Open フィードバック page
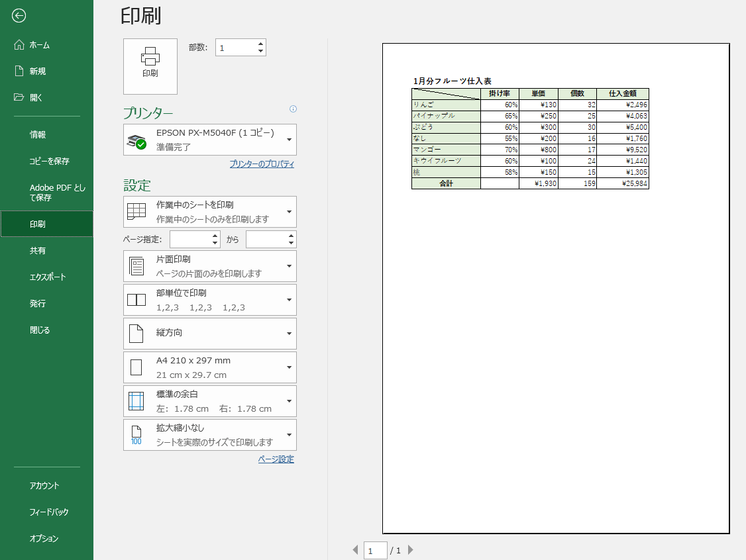Viewport: 746px width, 560px height. (46, 512)
